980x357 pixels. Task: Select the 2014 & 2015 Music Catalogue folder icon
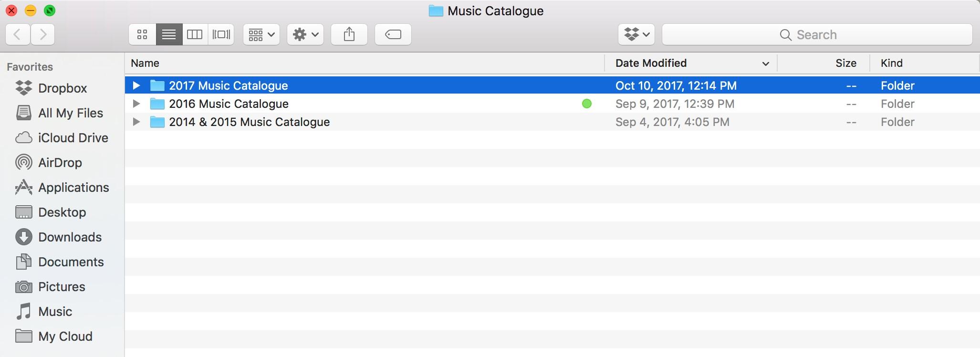point(157,122)
